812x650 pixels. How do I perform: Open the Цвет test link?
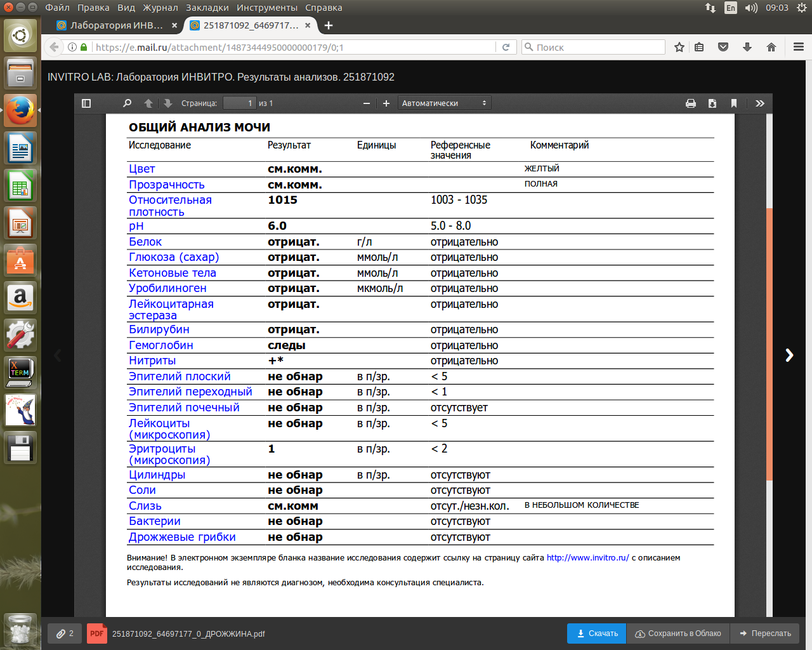(141, 169)
